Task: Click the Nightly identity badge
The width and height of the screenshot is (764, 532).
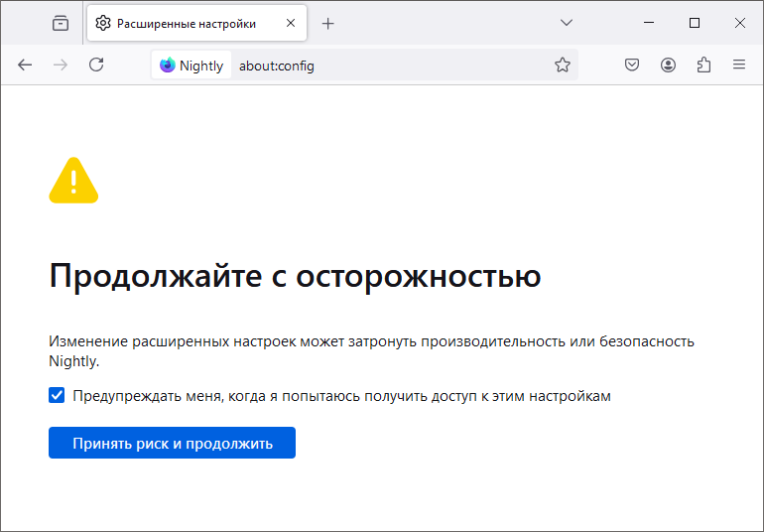Action: 191,65
